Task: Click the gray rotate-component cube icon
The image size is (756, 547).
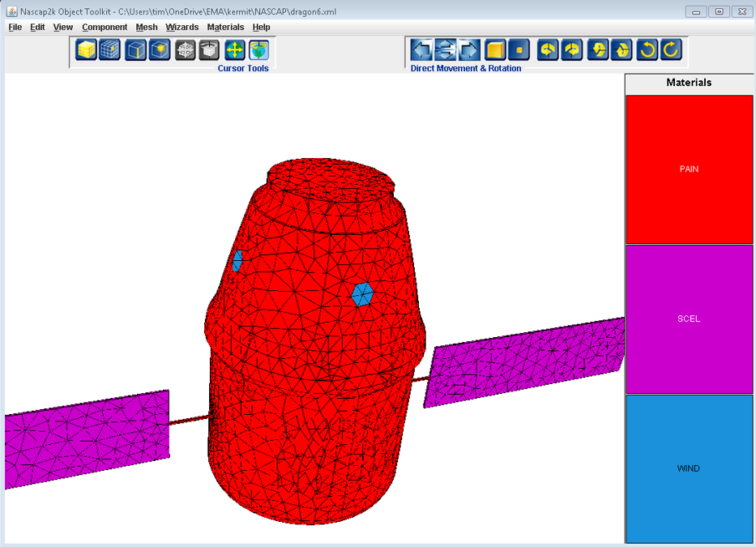Action: [209, 50]
